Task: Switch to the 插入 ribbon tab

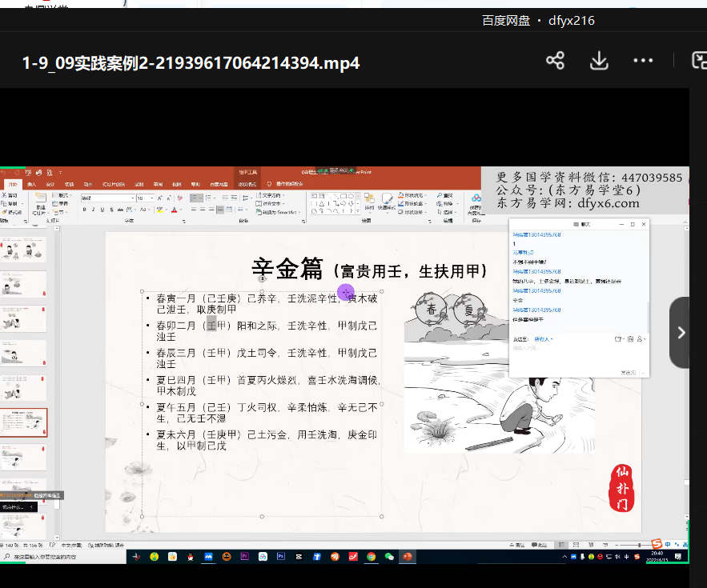Action: coord(31,184)
